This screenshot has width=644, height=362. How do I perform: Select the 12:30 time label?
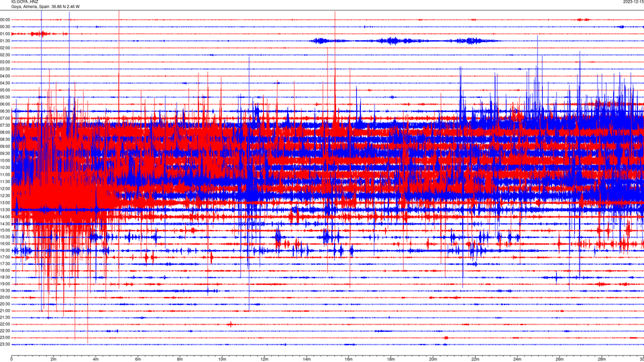coord(5,195)
